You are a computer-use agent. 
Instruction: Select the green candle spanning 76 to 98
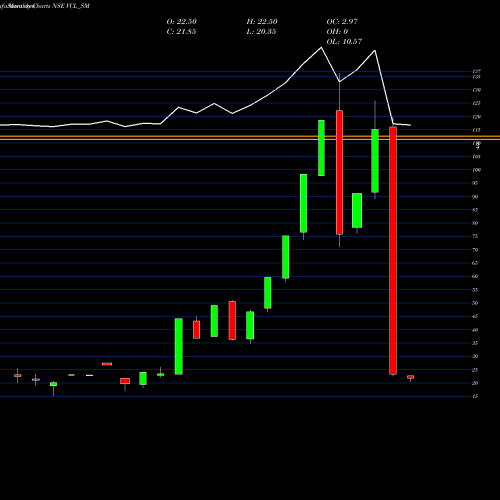pos(303,203)
